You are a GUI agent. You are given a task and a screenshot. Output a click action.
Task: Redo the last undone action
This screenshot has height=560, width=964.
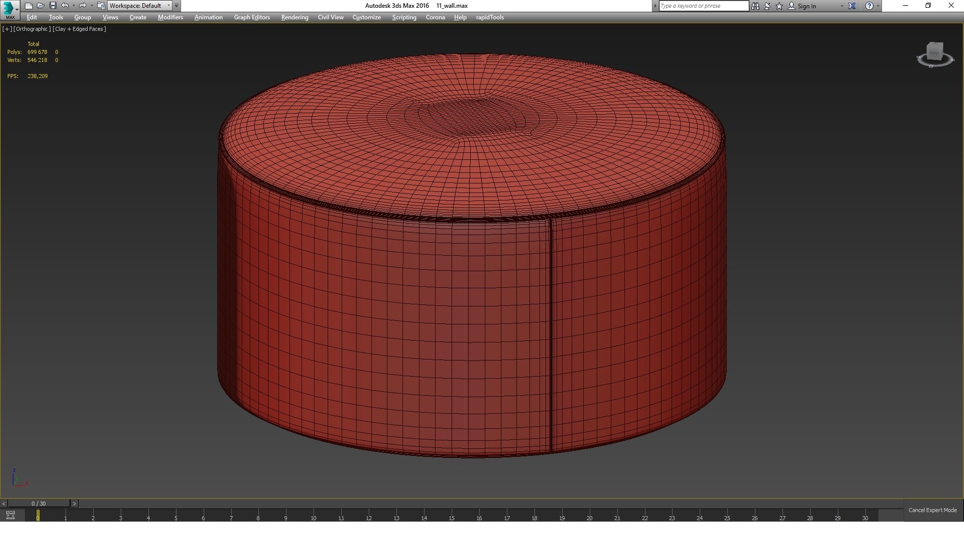(82, 6)
